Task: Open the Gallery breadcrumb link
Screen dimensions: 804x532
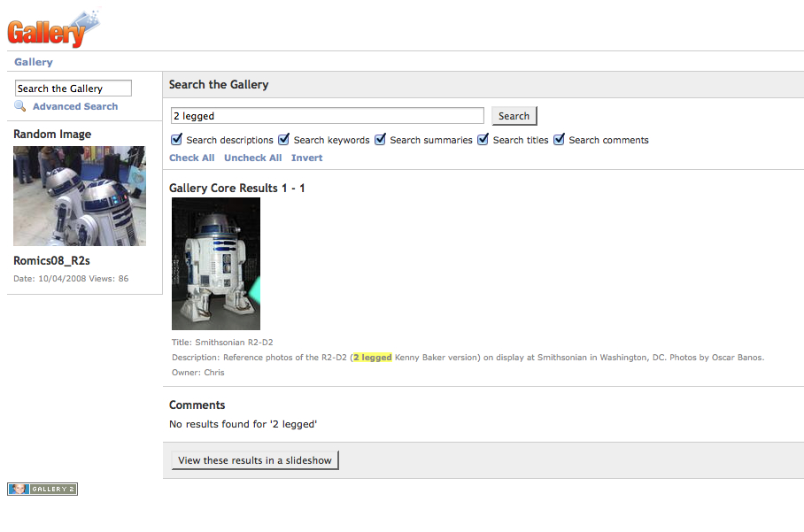Action: [34, 62]
